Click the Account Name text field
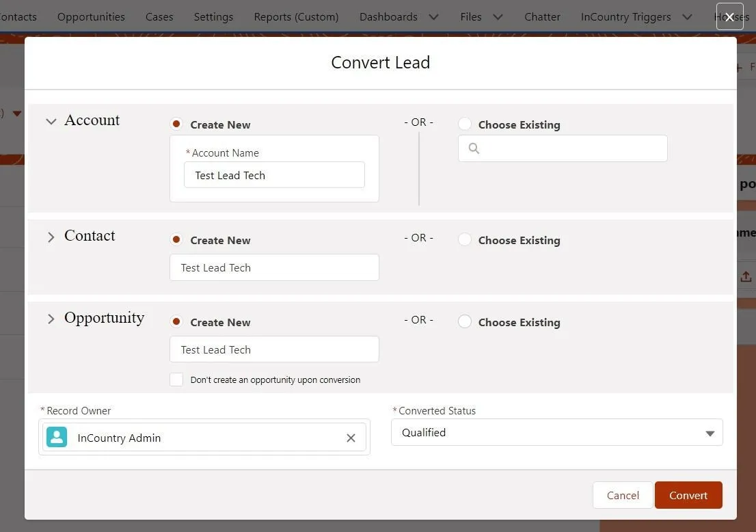 (x=274, y=176)
